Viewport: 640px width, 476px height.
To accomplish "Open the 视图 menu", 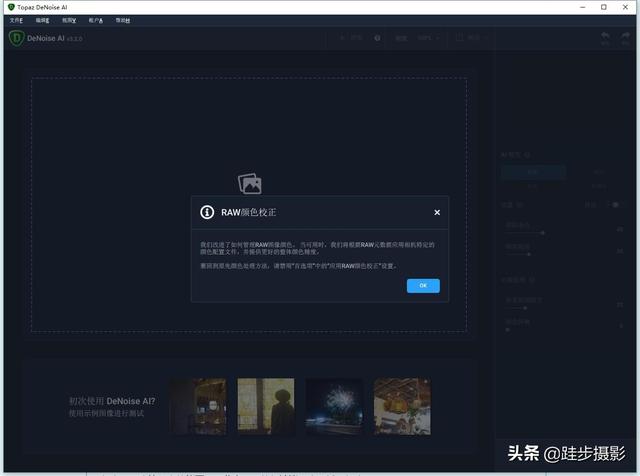I will point(68,20).
